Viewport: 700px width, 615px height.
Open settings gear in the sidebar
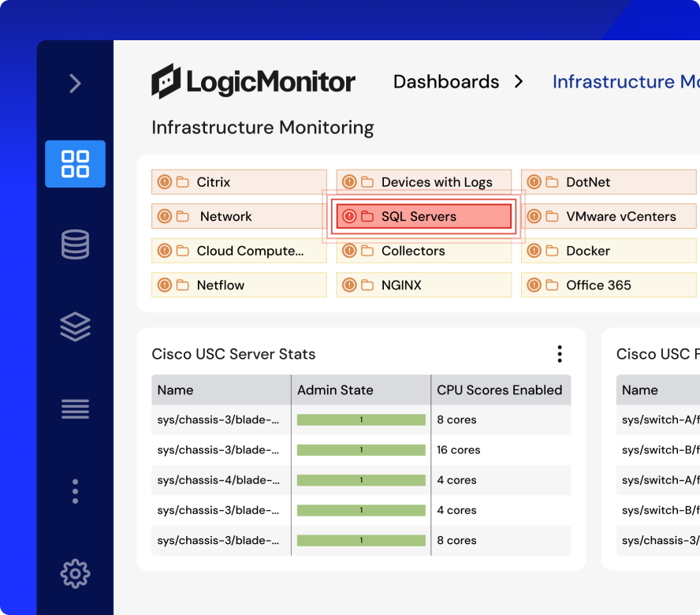76,573
